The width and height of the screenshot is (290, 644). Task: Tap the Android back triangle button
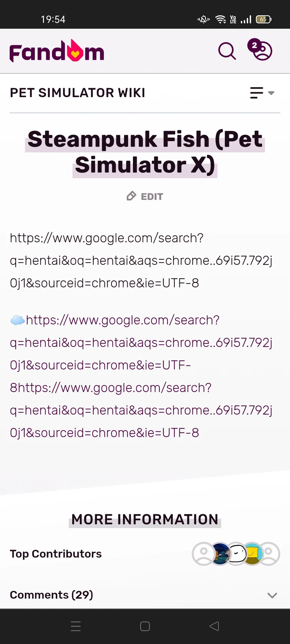tap(214, 626)
